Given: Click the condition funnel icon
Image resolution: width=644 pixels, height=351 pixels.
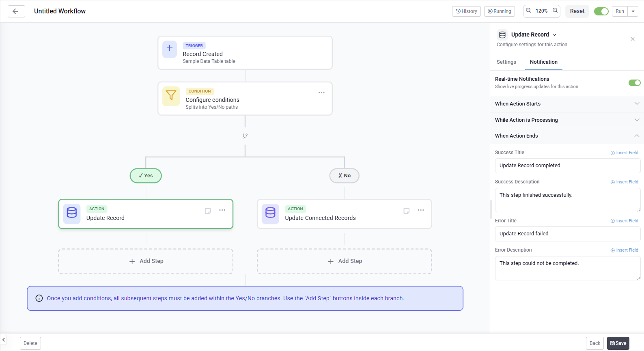Looking at the screenshot, I should click(x=171, y=96).
